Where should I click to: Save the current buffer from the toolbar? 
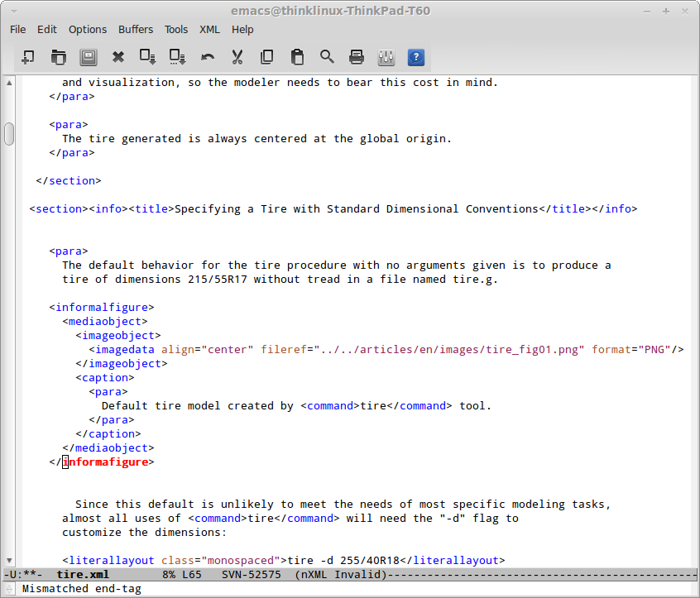pyautogui.click(x=89, y=57)
